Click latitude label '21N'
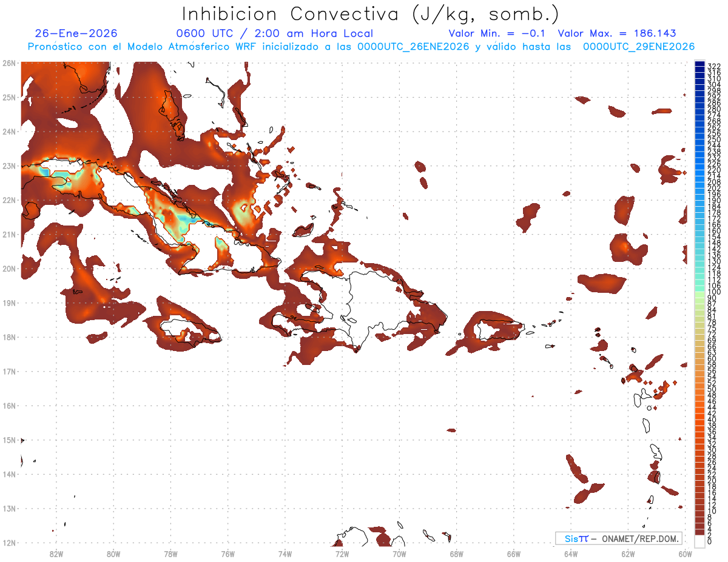728x562 pixels. point(9,234)
